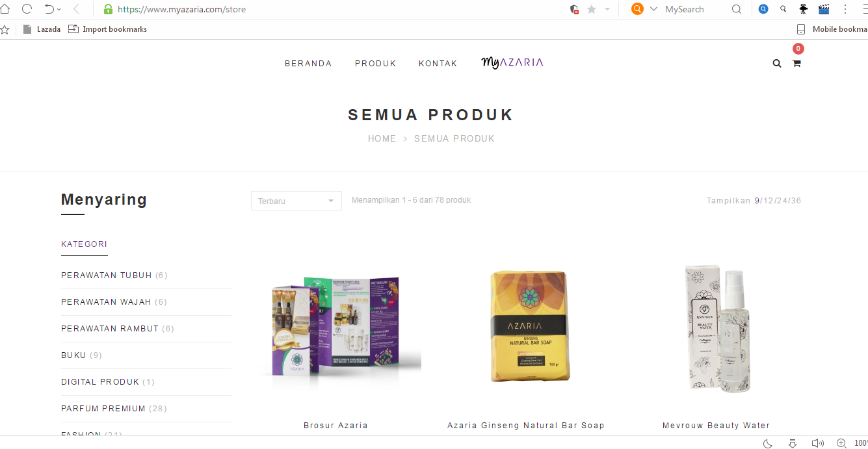Go to browser home icon

5,9
